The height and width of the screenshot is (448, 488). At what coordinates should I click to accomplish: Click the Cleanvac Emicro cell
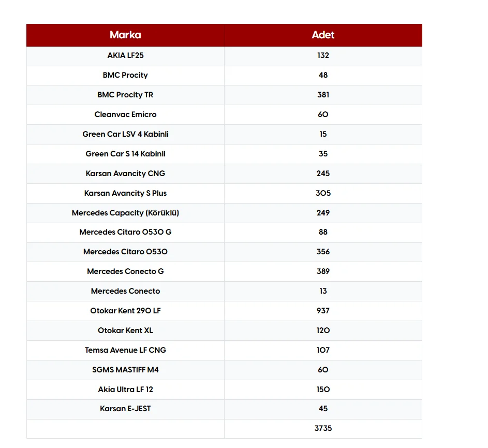point(125,114)
